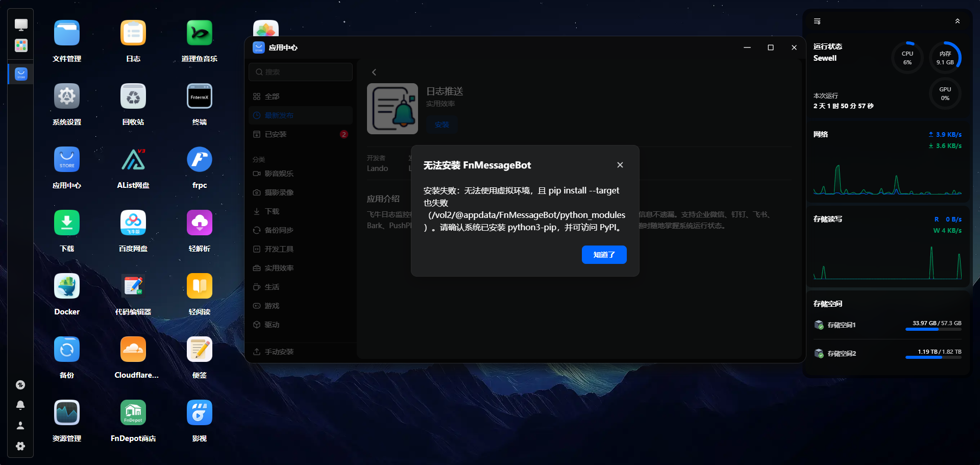980x465 pixels.
Task: Dismiss the dialog with 知道了 button
Action: click(604, 255)
